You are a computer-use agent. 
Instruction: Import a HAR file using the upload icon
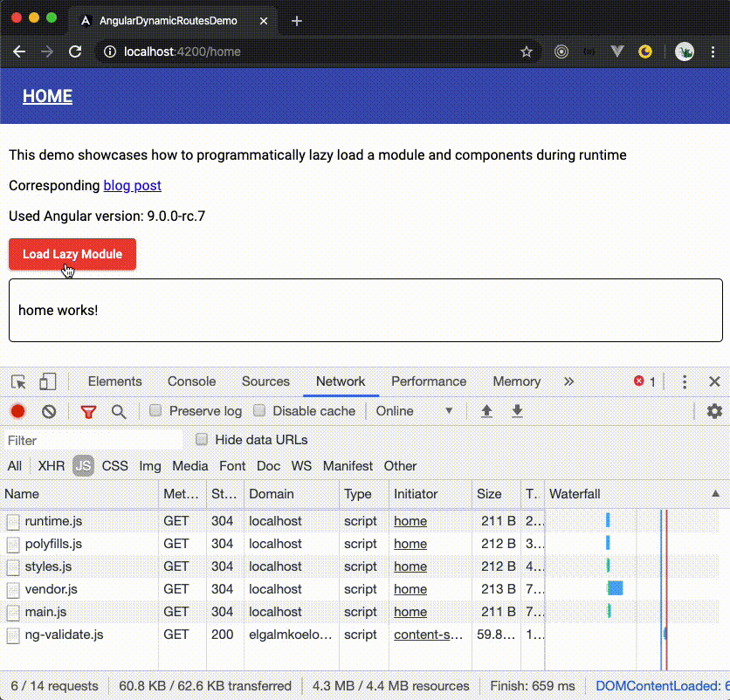tap(486, 411)
